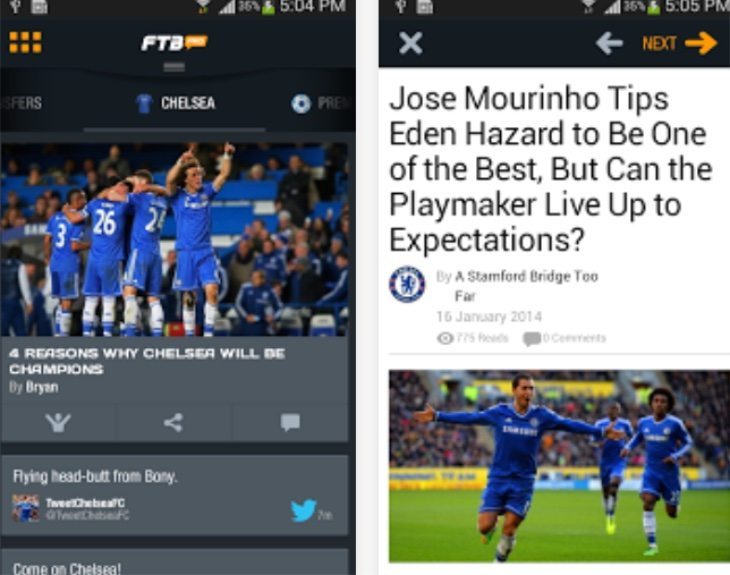Go to previous article with back arrow
Image resolution: width=730 pixels, height=575 pixels.
[609, 44]
